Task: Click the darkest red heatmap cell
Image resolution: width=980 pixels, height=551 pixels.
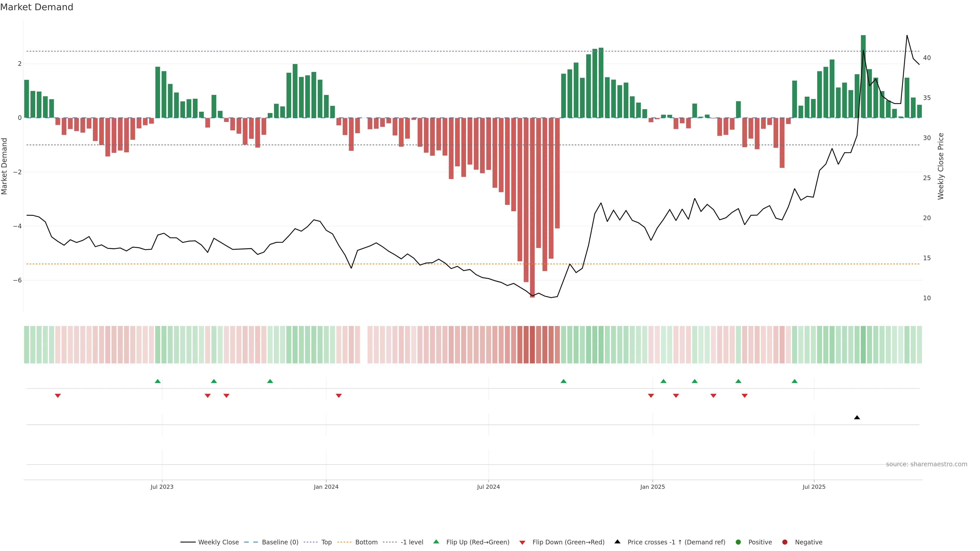Action: [532, 345]
